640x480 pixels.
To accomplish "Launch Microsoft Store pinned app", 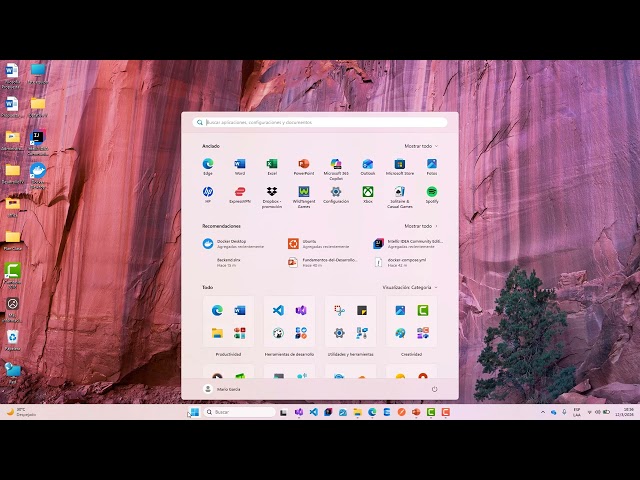I will click(x=400, y=167).
